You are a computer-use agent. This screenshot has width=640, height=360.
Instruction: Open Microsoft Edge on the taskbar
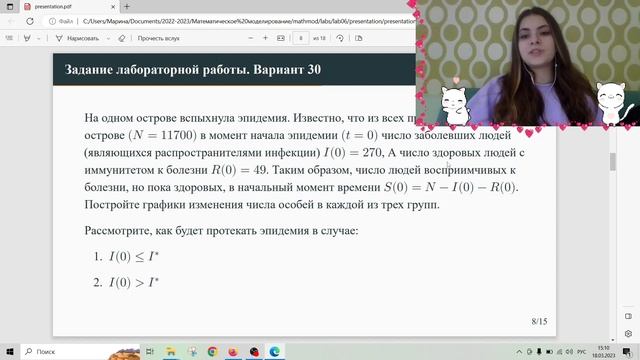275,351
